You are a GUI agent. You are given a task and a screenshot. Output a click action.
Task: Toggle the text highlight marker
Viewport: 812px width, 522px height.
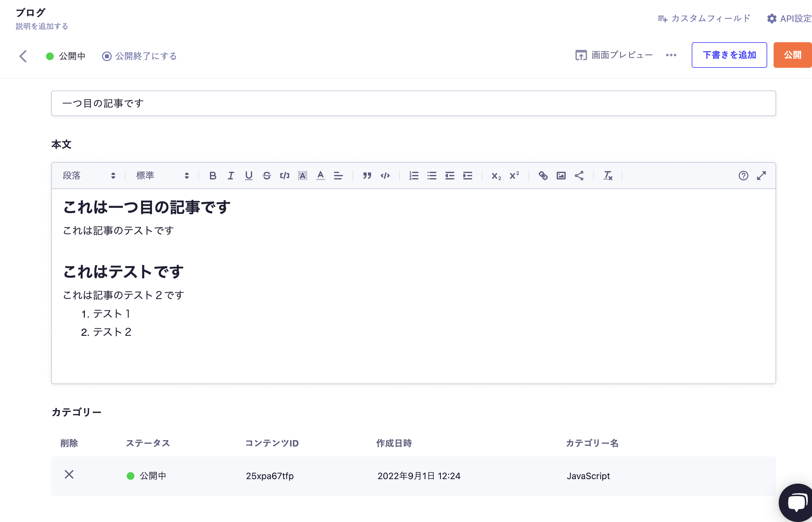tap(303, 176)
